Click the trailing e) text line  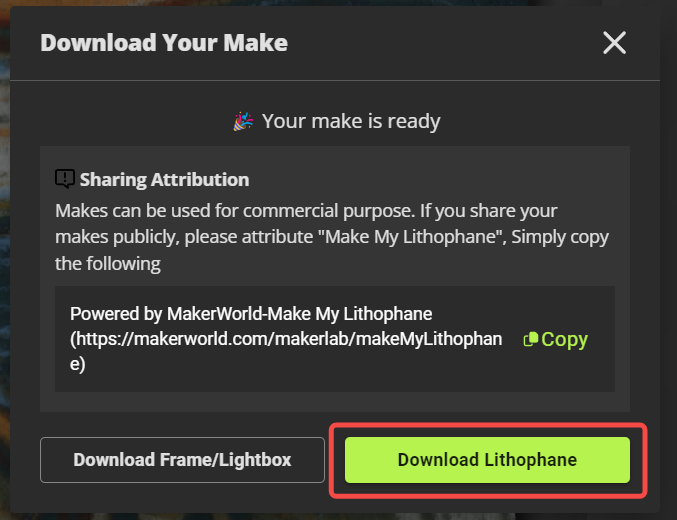pyautogui.click(x=78, y=364)
